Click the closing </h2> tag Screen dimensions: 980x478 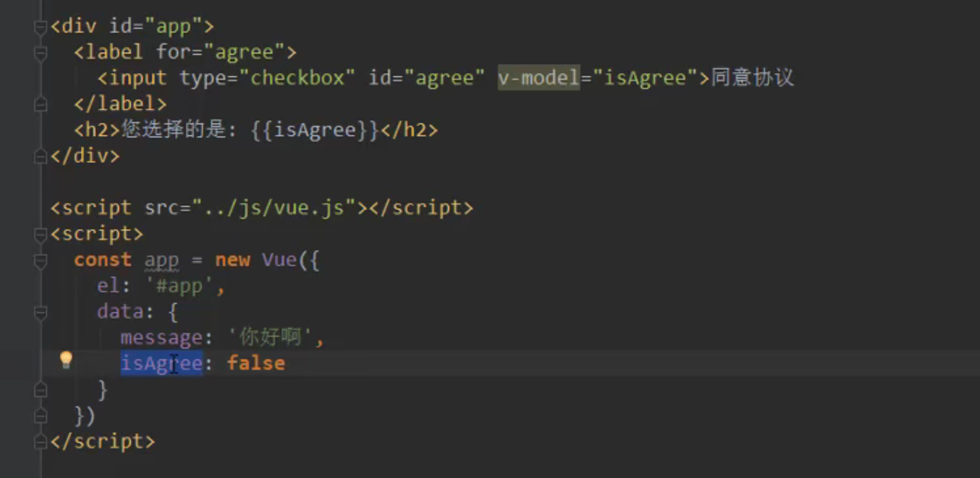pos(410,130)
